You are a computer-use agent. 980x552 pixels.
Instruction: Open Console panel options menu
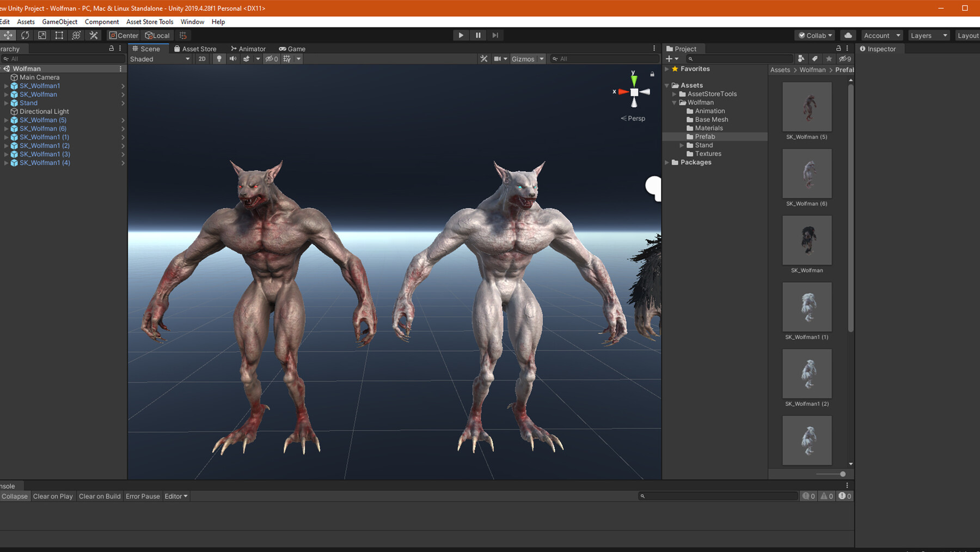coord(847,486)
